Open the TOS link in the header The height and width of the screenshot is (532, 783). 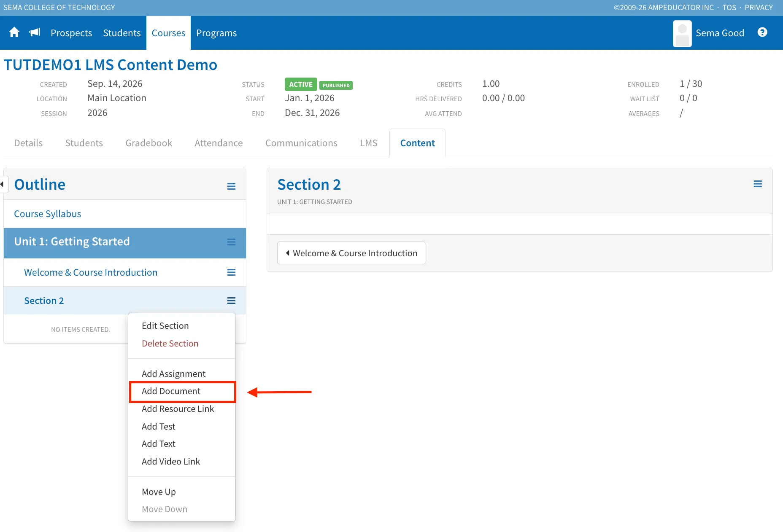(729, 8)
